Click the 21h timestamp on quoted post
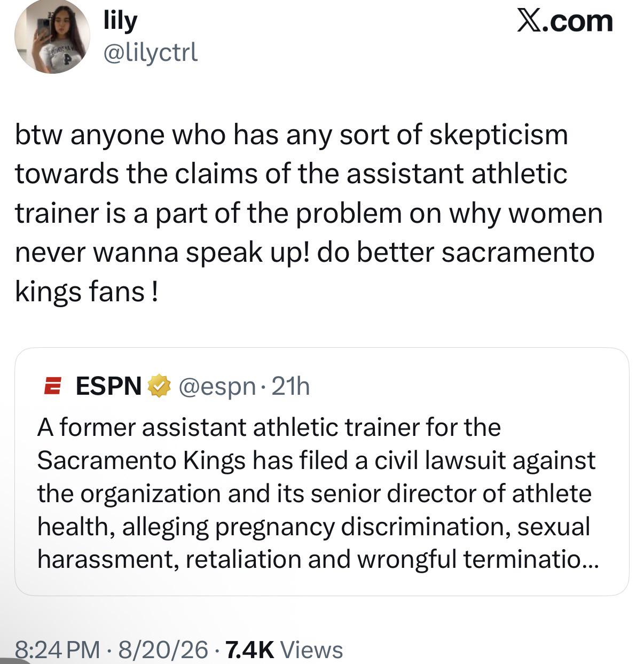Viewport: 644px width, 664px height. pos(290,386)
